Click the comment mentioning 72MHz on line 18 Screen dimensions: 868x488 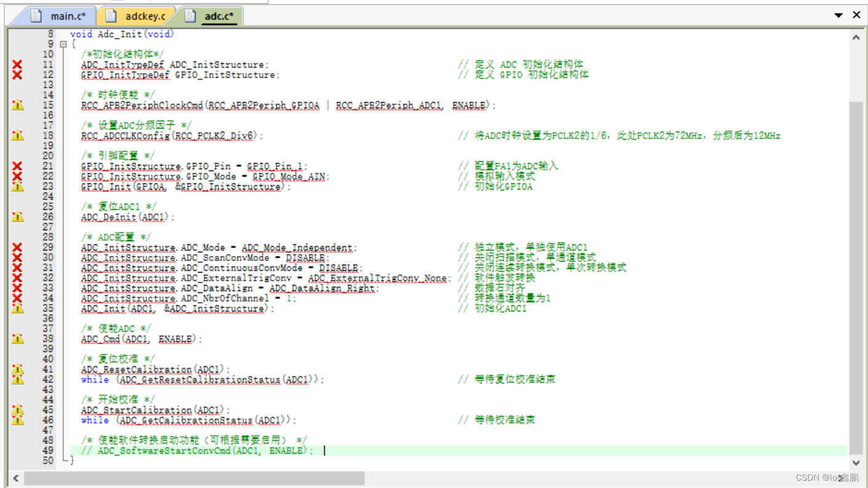click(619, 136)
